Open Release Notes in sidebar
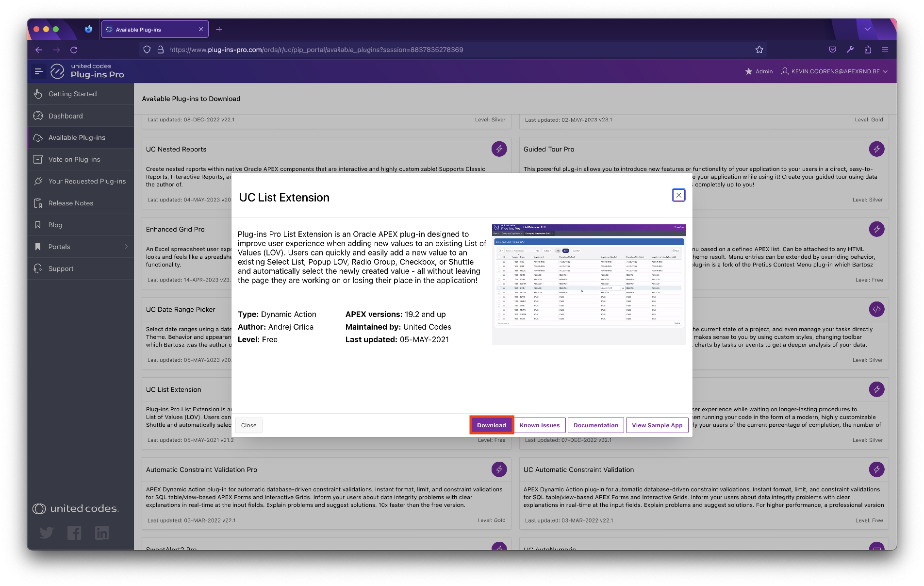 (x=81, y=203)
